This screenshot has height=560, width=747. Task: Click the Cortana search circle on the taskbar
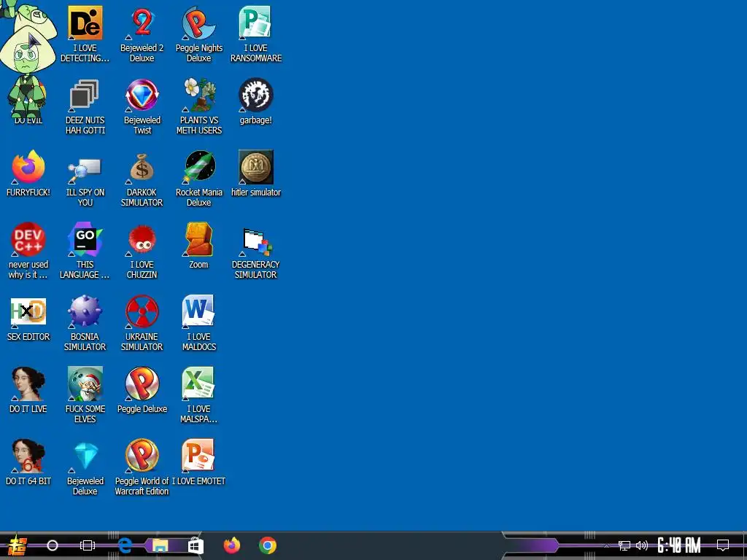[x=53, y=545]
